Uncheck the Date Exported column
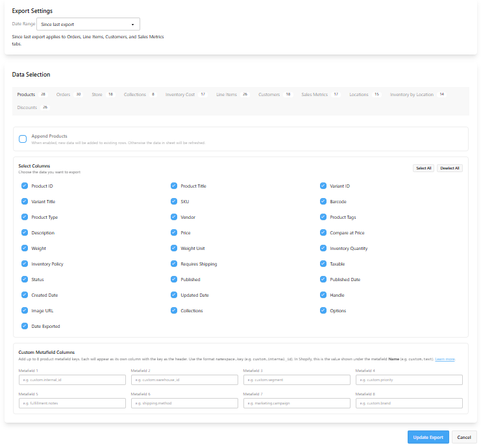This screenshot has height=448, width=481. pyautogui.click(x=25, y=326)
